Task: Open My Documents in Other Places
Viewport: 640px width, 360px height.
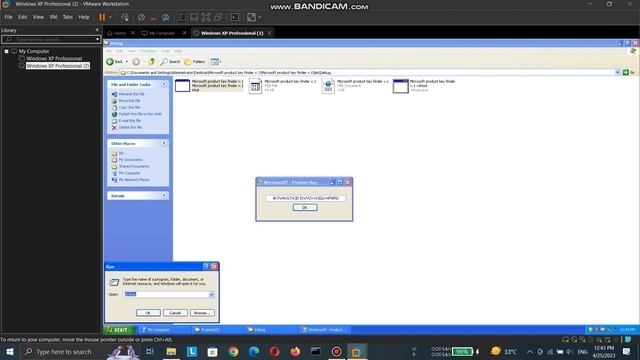Action: click(x=131, y=160)
